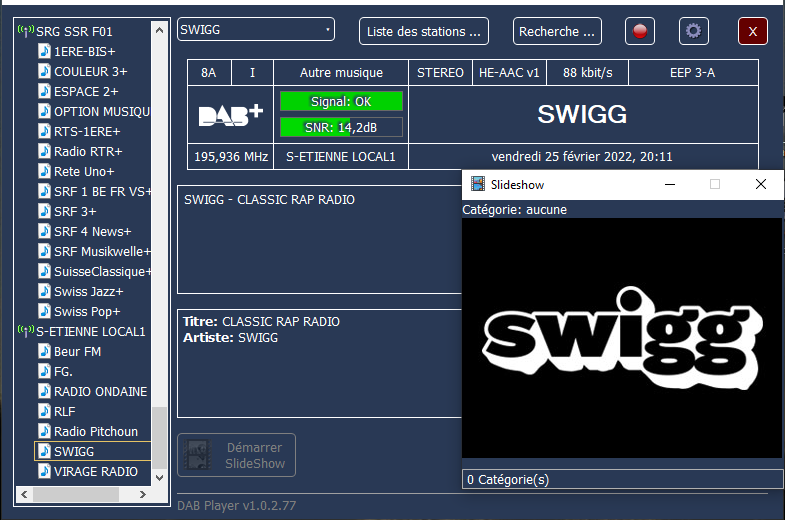Click the music note icon beside 1ERE-BIS+
785x520 pixels.
pos(45,51)
